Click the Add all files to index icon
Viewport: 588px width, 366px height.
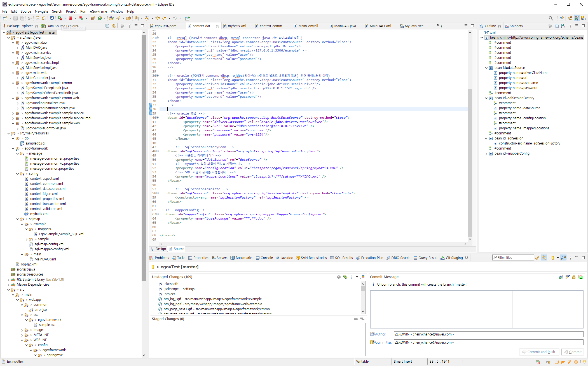click(345, 277)
